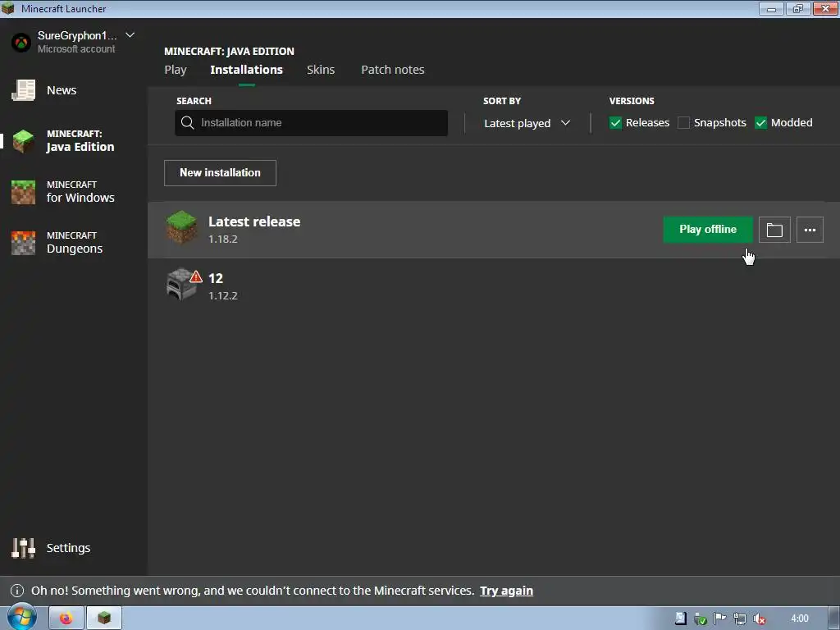The image size is (840, 630).
Task: Click the New installation button
Action: click(220, 173)
